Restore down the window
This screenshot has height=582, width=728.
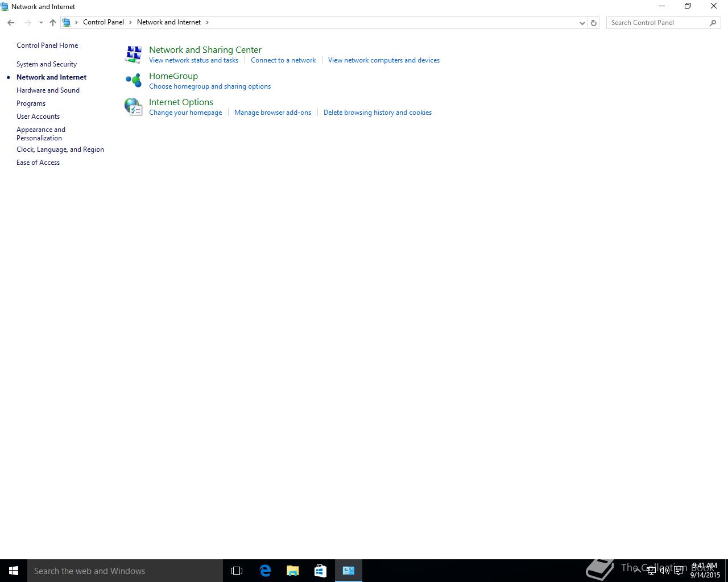[x=688, y=6]
